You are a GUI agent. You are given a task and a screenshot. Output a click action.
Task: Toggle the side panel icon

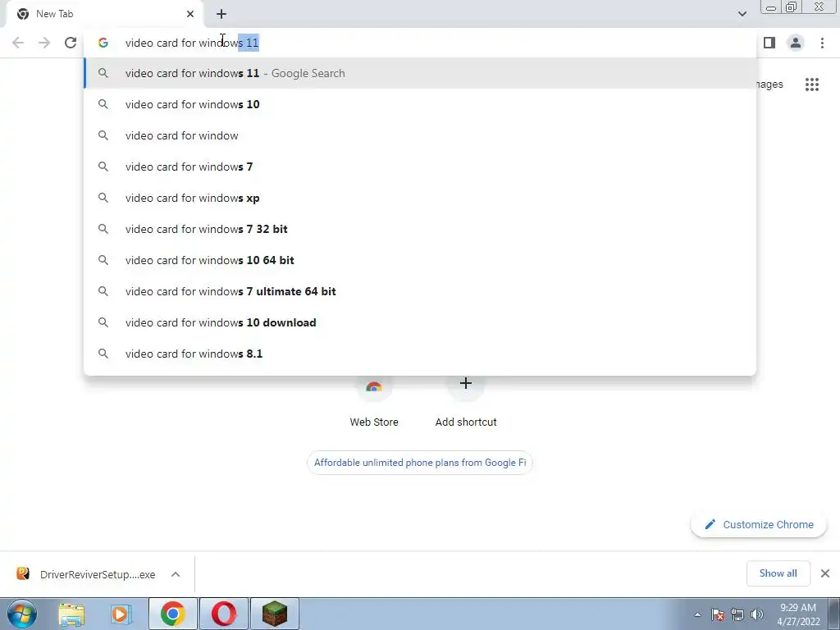[769, 43]
